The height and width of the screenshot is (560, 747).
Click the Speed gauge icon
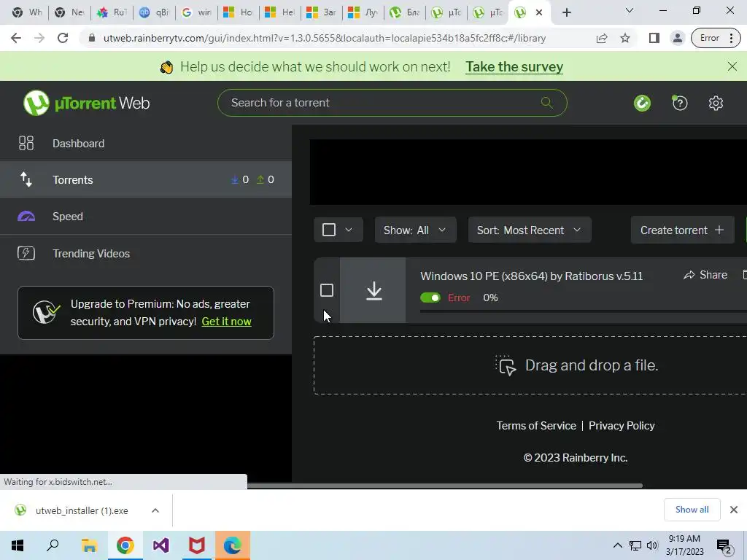pos(26,217)
